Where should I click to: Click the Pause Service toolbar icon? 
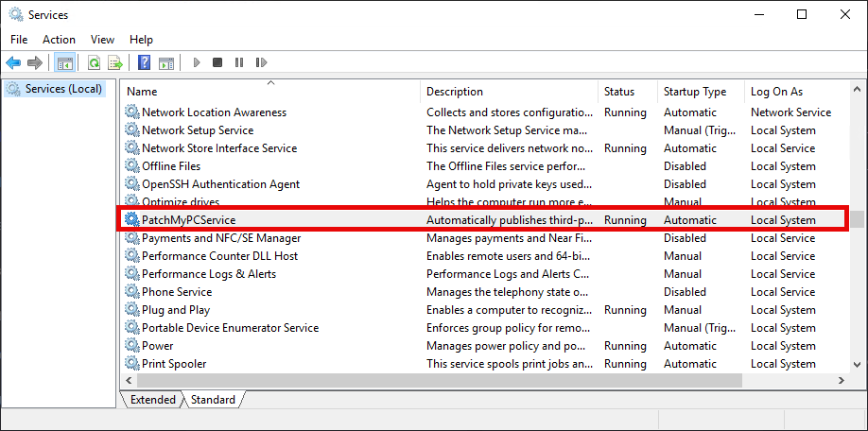(238, 62)
